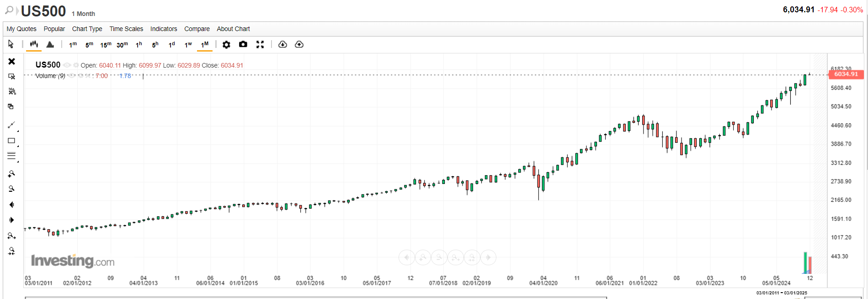The width and height of the screenshot is (868, 299).
Task: Click the sidebar zoom out magnifier
Action: [12, 189]
